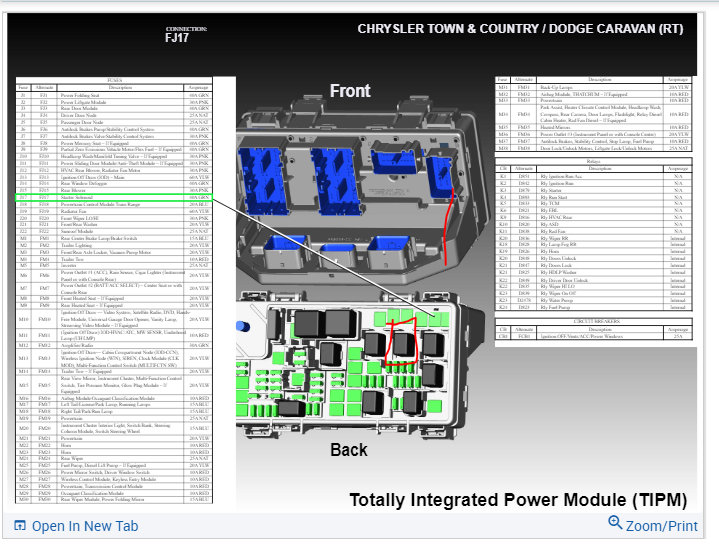Click the Driver Door Node fuse row
Screen dimensions: 719x552
(114, 116)
